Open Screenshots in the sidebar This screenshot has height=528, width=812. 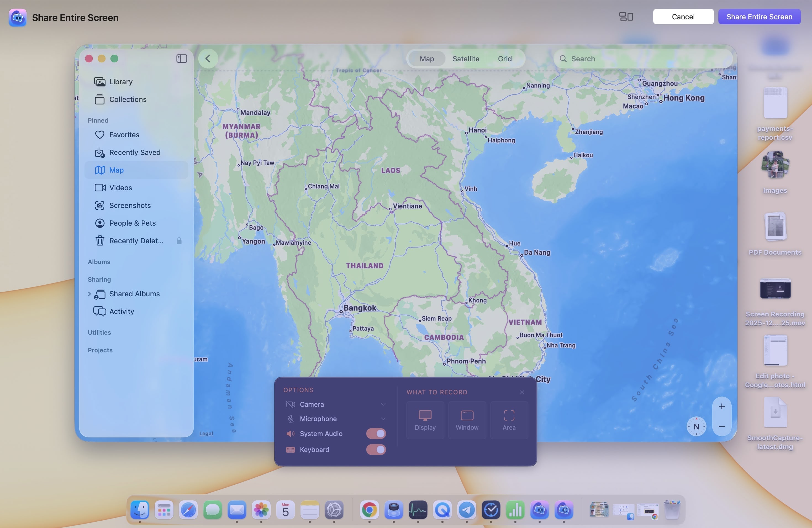[136, 205]
